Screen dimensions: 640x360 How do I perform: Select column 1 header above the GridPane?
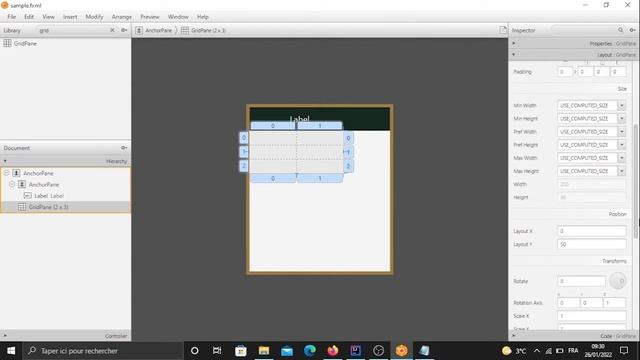(x=320, y=126)
